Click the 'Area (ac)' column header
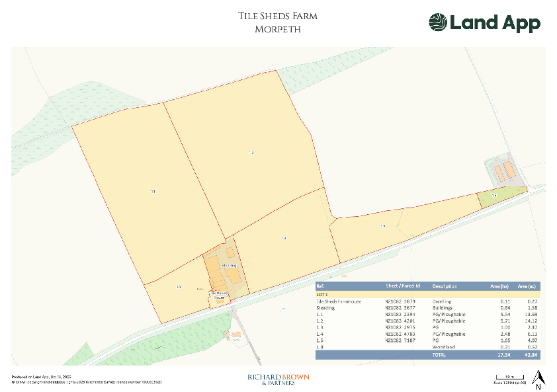This screenshot has height=392, width=557. coord(527,286)
